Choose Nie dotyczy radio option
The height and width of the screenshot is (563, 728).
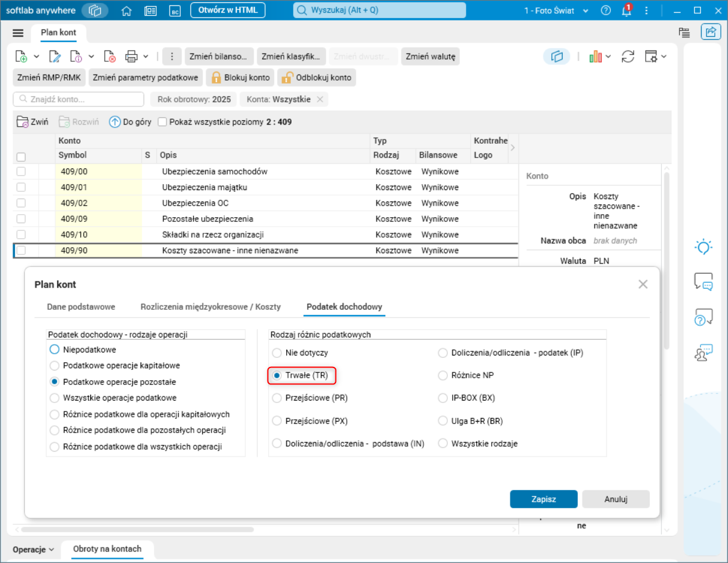[x=300, y=353]
